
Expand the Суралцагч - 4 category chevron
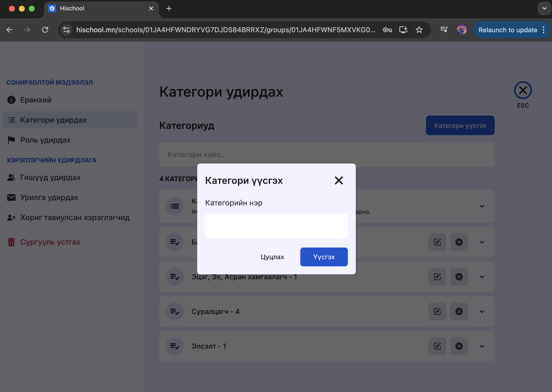pyautogui.click(x=482, y=311)
